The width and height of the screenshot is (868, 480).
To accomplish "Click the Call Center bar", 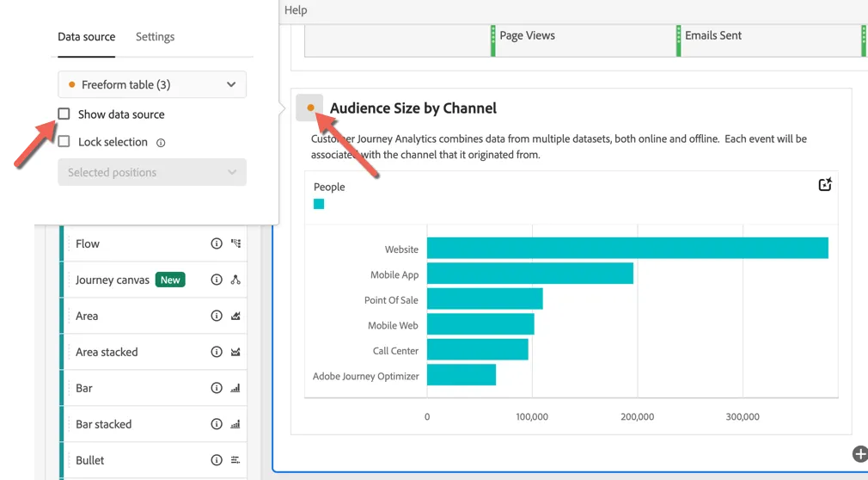I will [478, 350].
